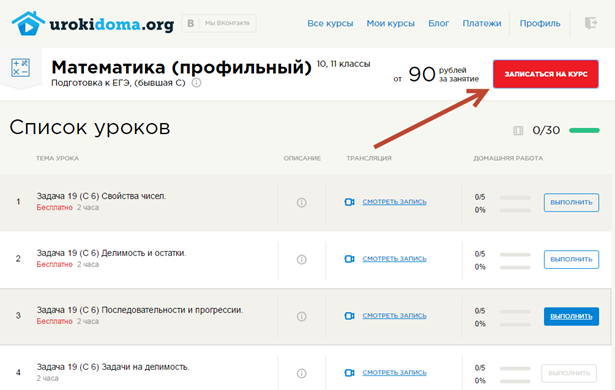Watch recording of Делимость и остатки lesson
The height and width of the screenshot is (390, 615).
tap(394, 259)
